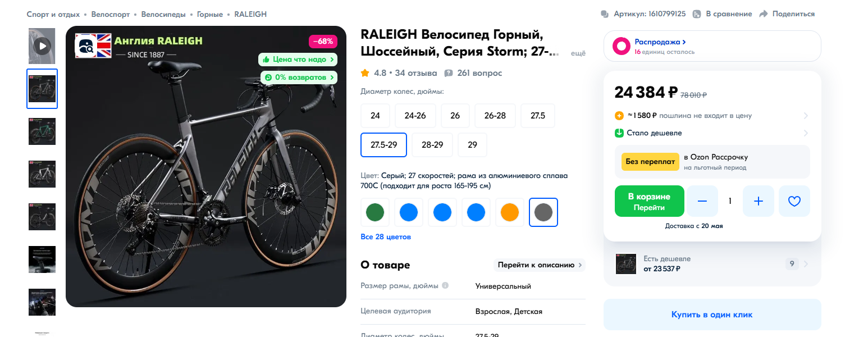Play the product video thumbnail
Viewport: 868px width, 337px height.
(x=42, y=45)
